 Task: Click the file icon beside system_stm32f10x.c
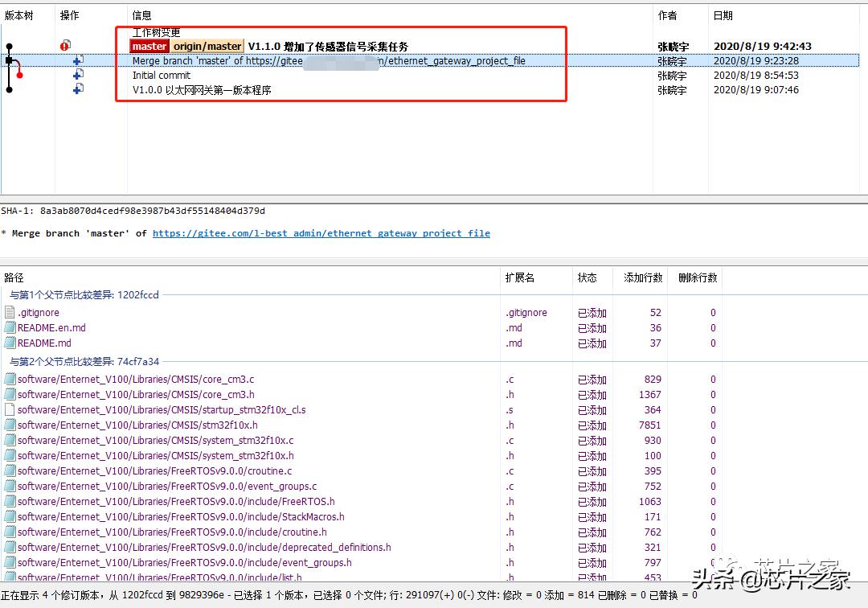[10, 440]
